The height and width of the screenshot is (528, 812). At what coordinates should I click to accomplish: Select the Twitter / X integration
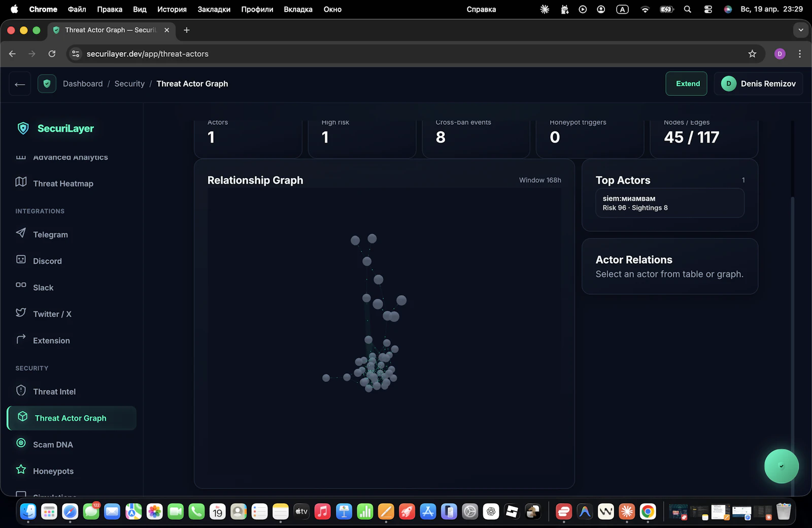point(52,314)
